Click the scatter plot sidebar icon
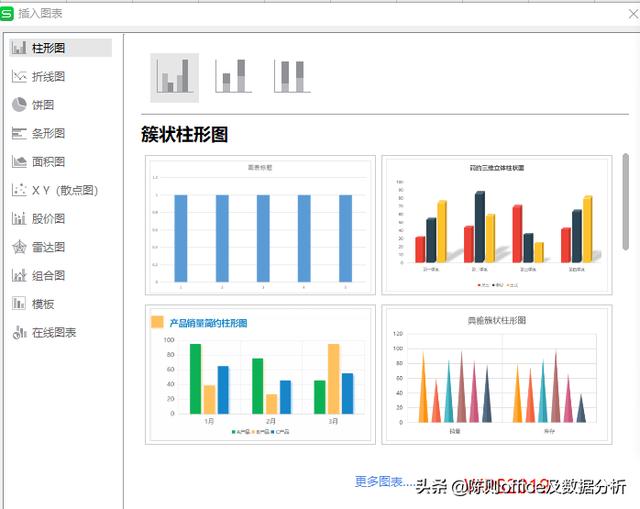Viewport: 640px width, 509px height. click(x=19, y=190)
